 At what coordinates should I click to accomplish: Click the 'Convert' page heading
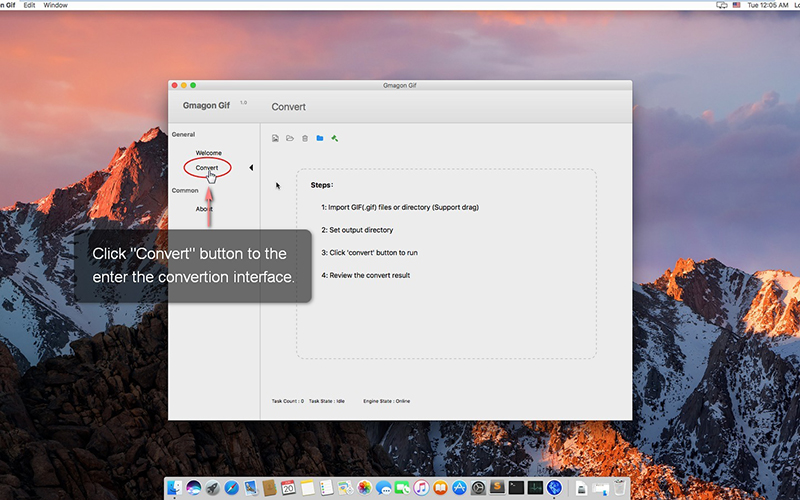(288, 107)
